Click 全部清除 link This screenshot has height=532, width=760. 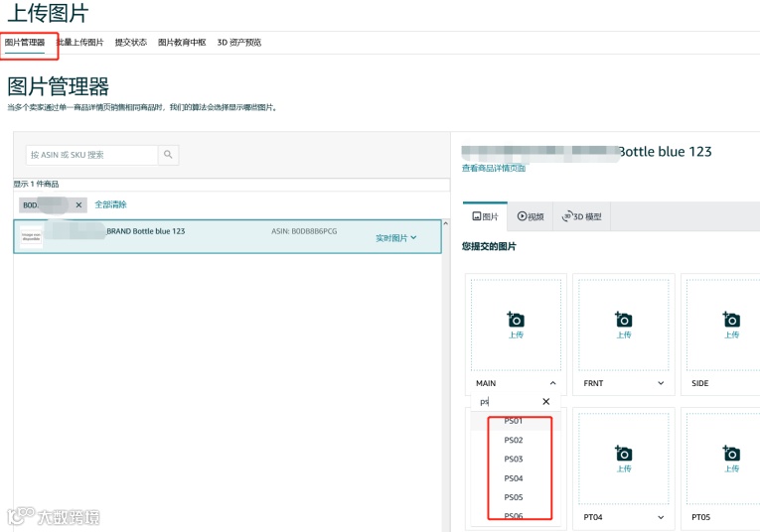110,204
